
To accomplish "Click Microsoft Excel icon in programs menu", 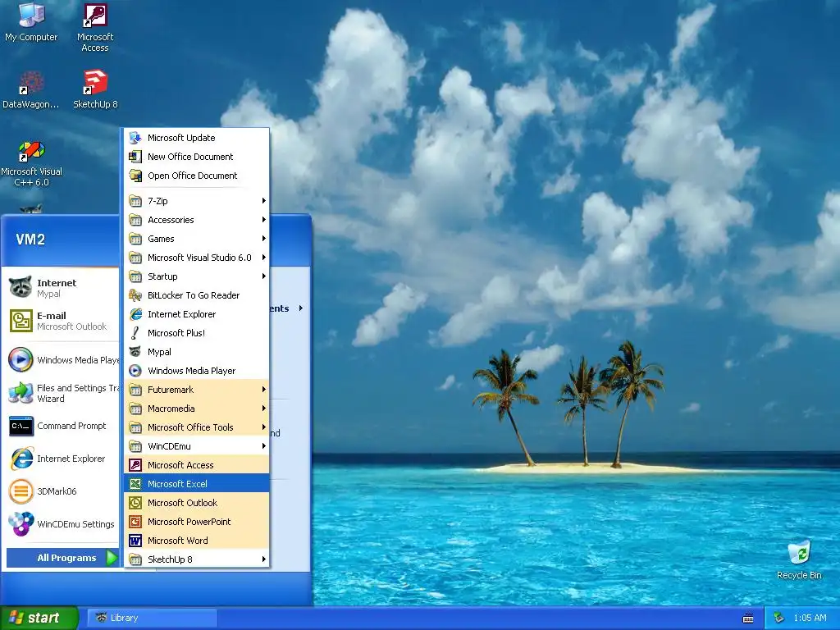I will (135, 484).
